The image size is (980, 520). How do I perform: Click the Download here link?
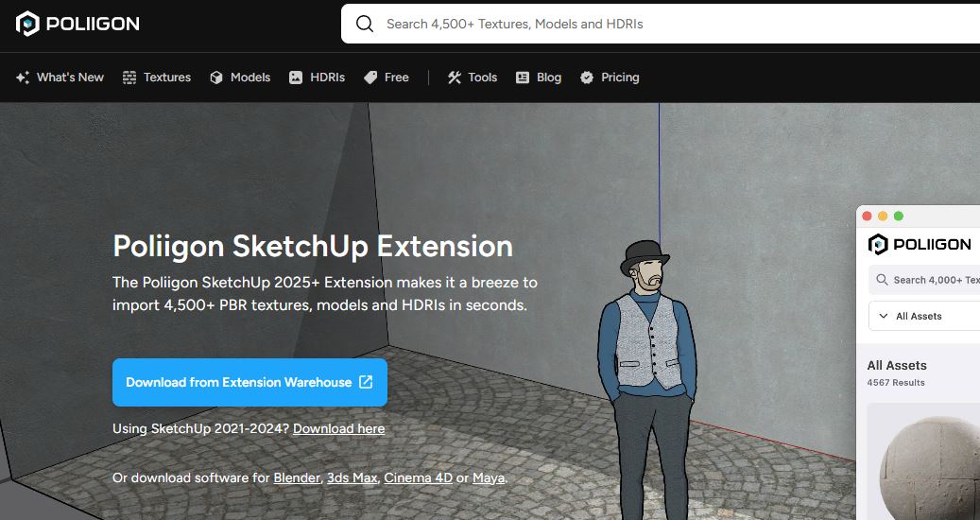[x=338, y=428]
